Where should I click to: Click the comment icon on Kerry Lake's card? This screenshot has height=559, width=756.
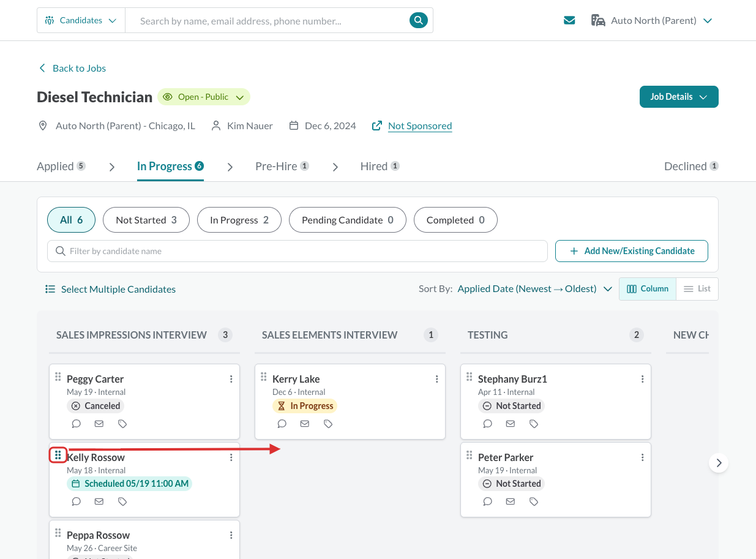click(282, 424)
